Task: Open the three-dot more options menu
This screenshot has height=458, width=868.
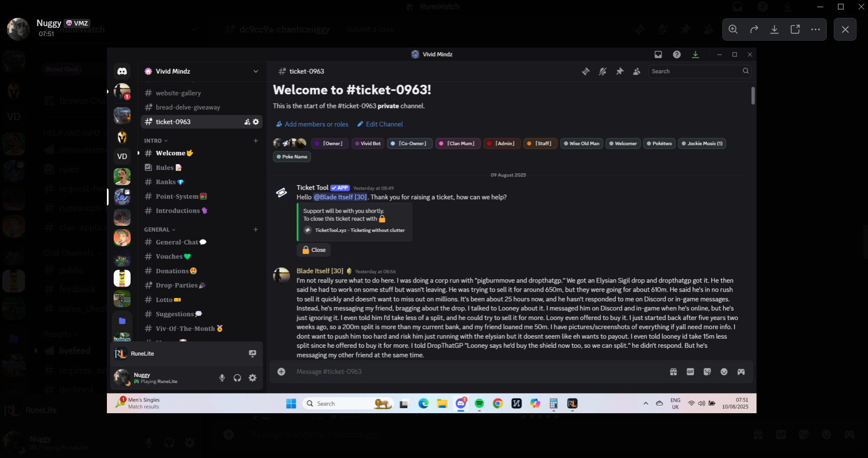Action: (815, 29)
